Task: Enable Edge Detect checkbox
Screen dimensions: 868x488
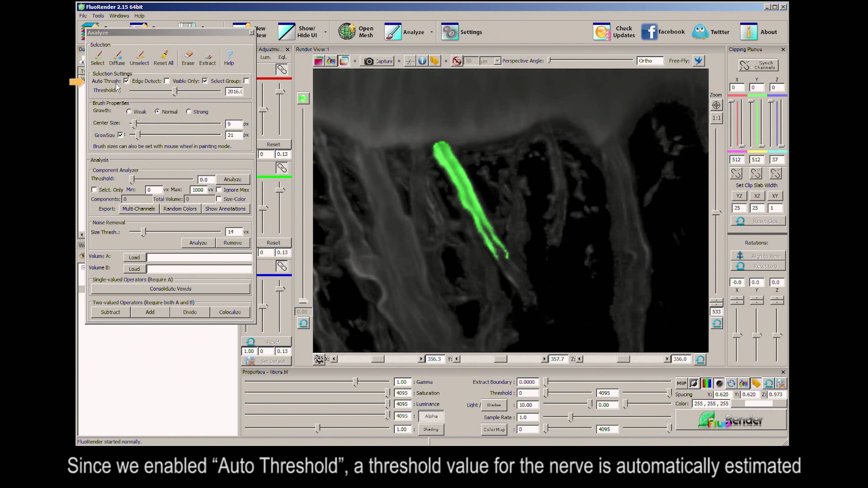Action: tap(167, 81)
